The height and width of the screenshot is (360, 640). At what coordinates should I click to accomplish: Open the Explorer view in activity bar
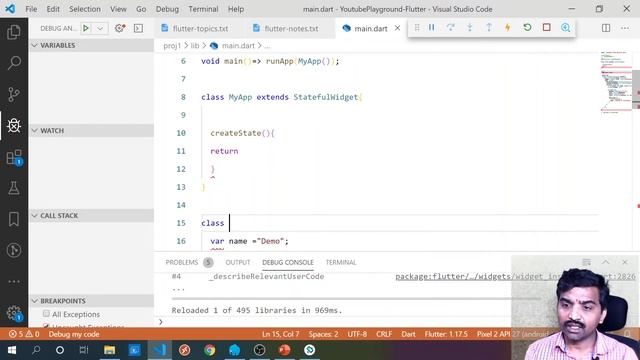coord(14,32)
